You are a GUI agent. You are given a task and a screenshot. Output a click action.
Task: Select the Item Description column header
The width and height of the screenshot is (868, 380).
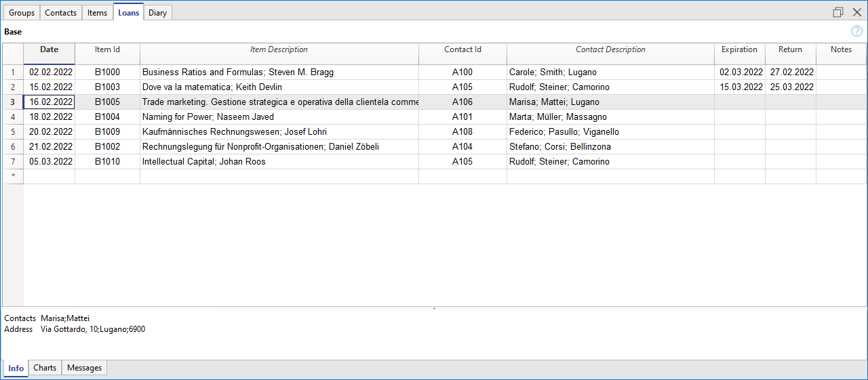click(x=279, y=49)
